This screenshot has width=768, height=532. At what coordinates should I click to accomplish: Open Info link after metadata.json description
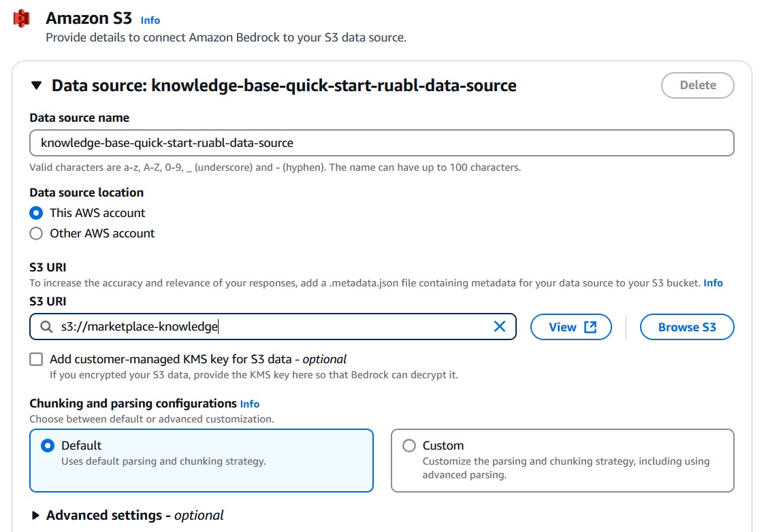tap(713, 283)
